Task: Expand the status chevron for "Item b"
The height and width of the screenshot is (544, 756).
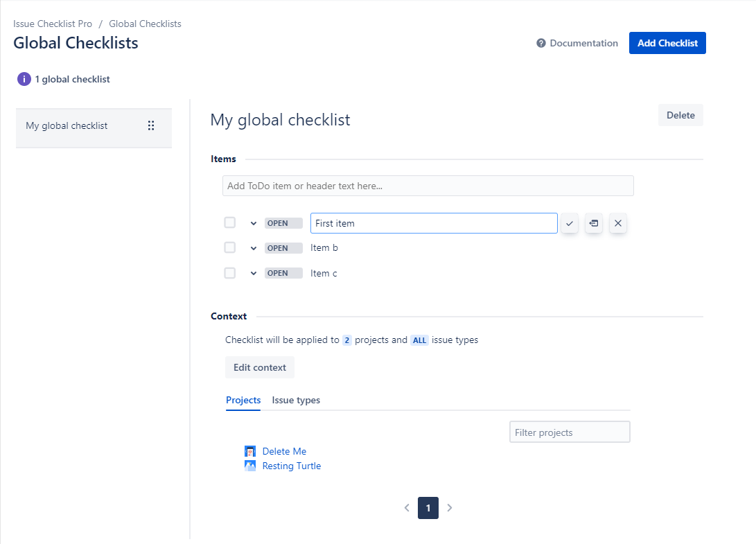Action: 253,247
